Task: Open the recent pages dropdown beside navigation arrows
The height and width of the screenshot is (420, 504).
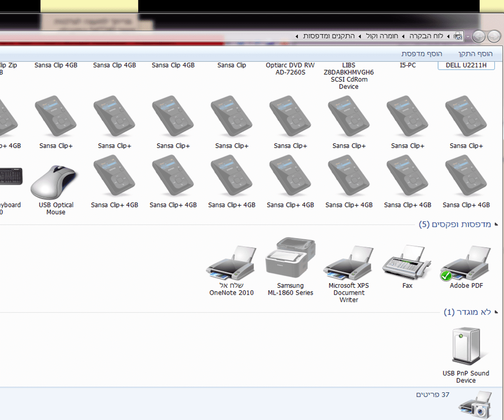Action: [x=468, y=36]
